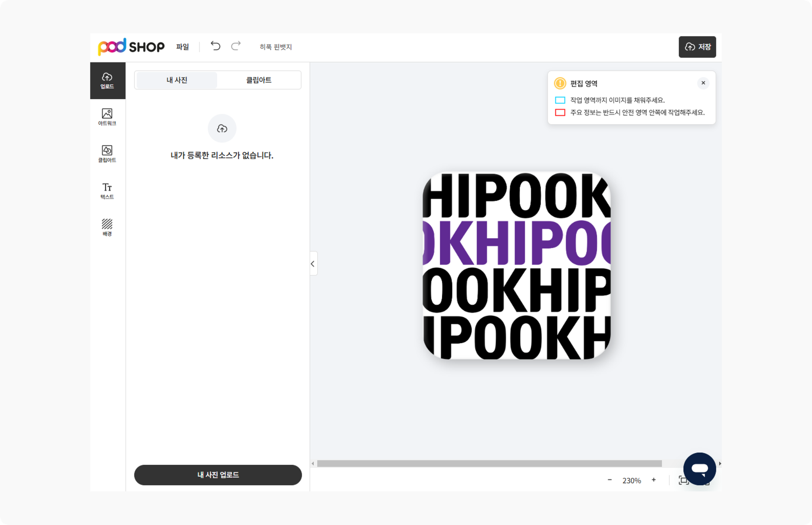Click the 편집 영역 heading
The width and height of the screenshot is (812, 525).
coord(584,84)
